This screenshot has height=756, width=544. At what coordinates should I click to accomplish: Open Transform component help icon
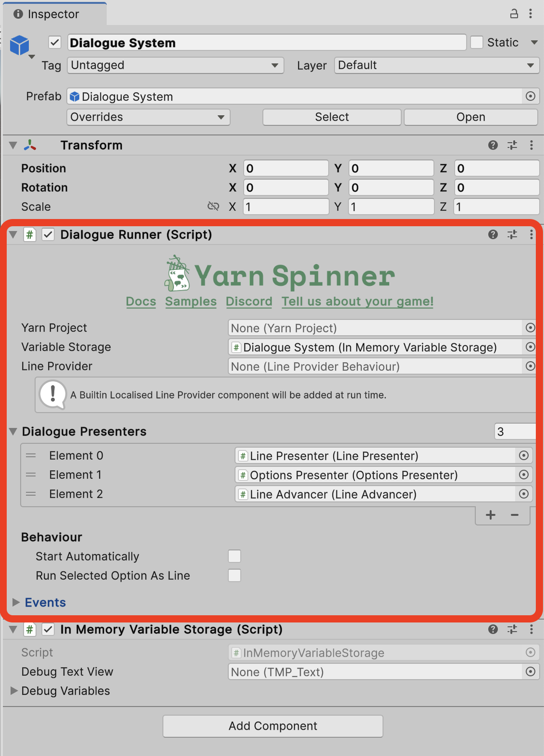[x=493, y=145]
